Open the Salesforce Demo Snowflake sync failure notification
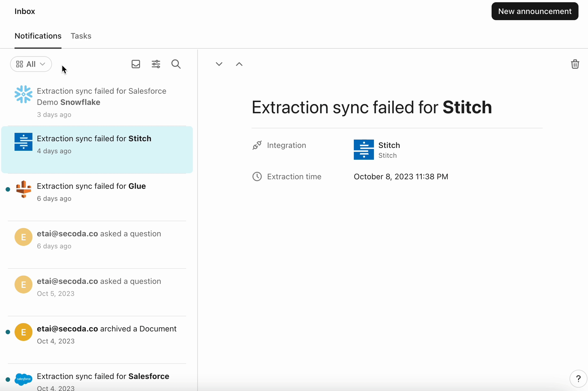Image resolution: width=588 pixels, height=391 pixels. coord(97,102)
